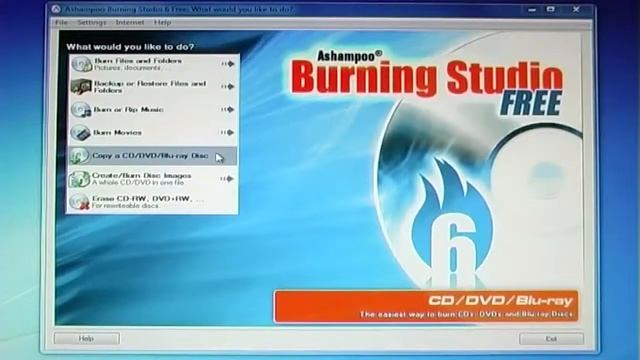This screenshot has height=360, width=640.
Task: Open the Internet menu
Action: click(130, 22)
